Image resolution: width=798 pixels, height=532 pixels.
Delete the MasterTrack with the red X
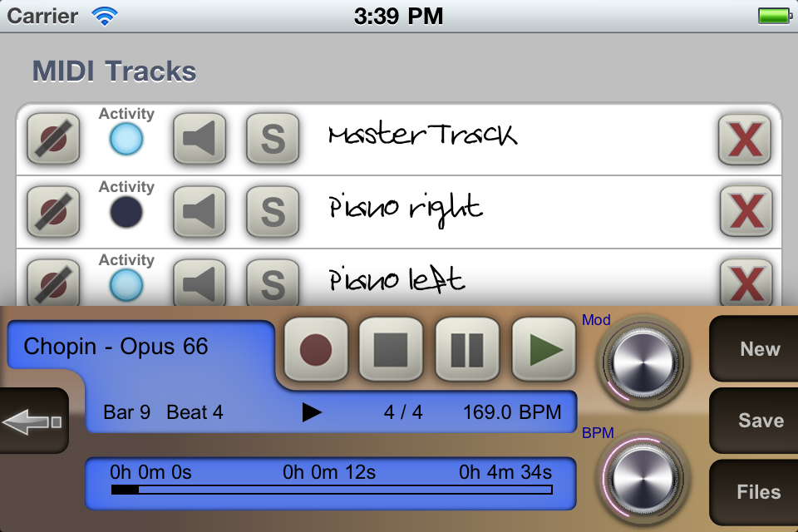click(x=745, y=140)
